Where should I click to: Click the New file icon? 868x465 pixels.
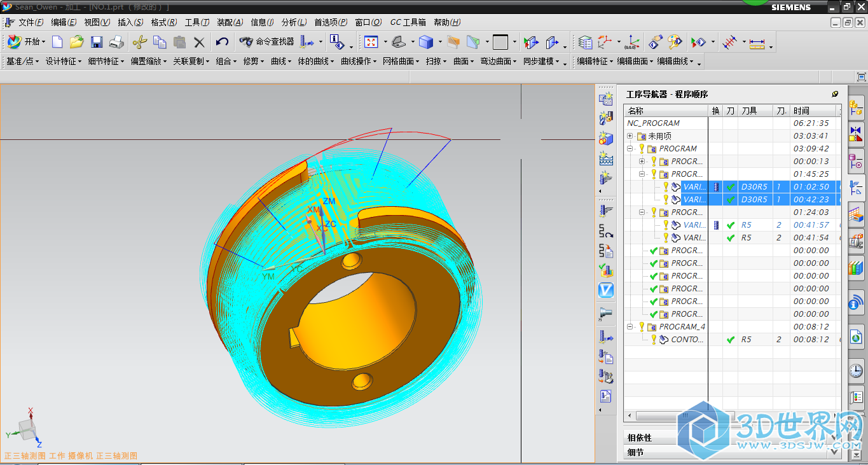click(x=57, y=42)
